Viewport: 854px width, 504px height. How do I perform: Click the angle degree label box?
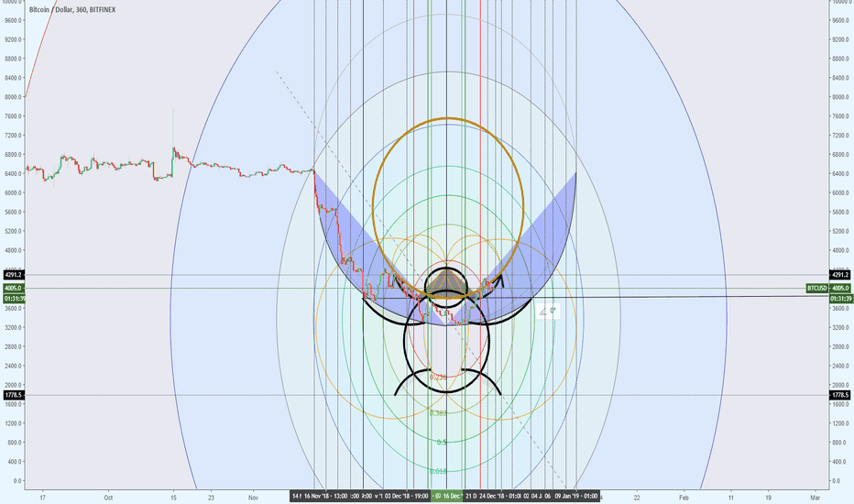coord(547,312)
